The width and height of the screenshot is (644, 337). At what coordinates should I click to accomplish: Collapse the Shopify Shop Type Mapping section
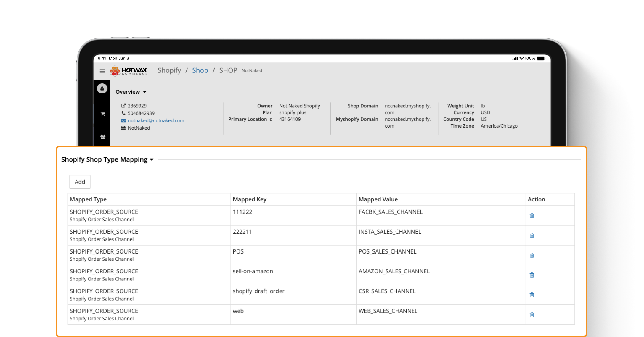152,160
